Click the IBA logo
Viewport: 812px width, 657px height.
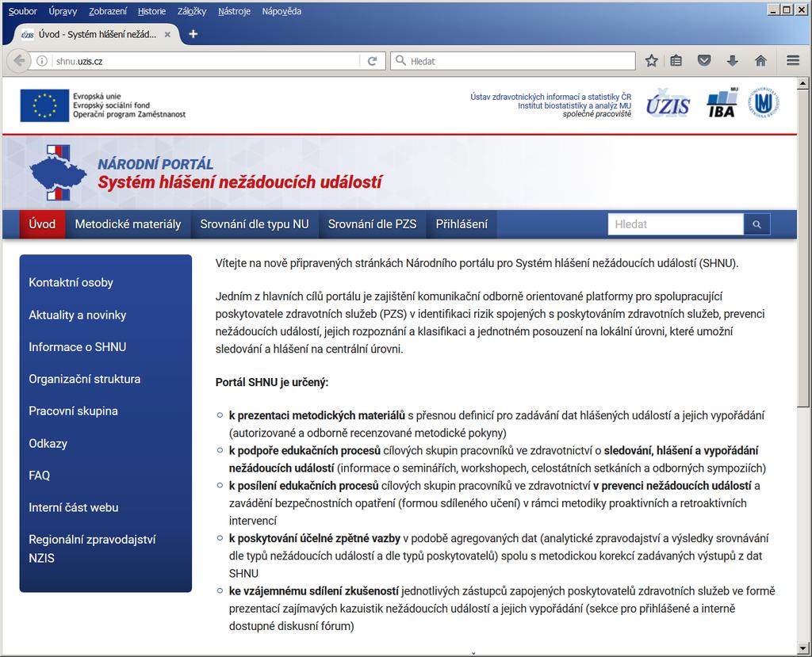coord(722,102)
